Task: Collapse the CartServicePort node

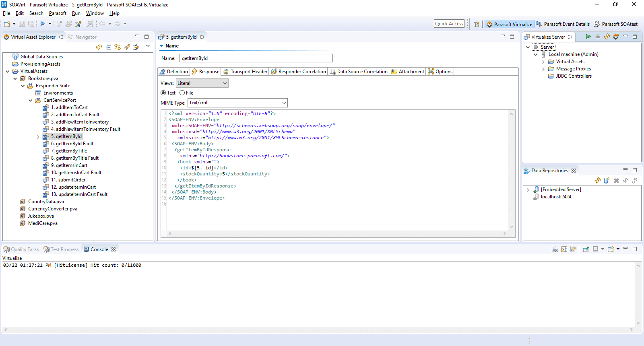Action: pos(31,100)
